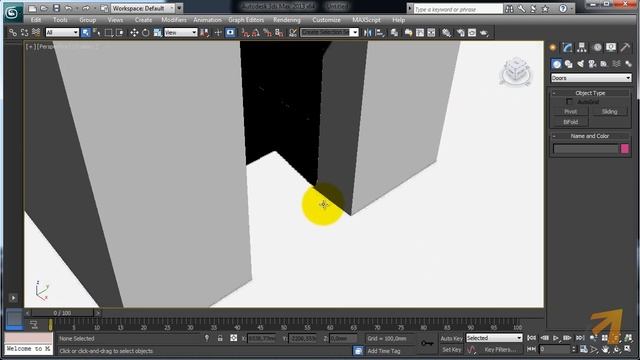Toggle Window/Crossing selection mode

point(120,33)
